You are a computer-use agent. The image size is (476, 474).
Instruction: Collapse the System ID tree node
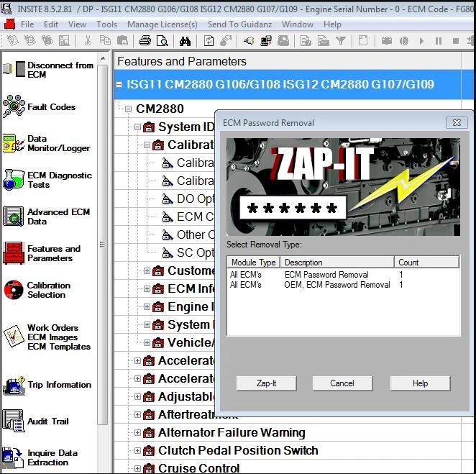137,127
